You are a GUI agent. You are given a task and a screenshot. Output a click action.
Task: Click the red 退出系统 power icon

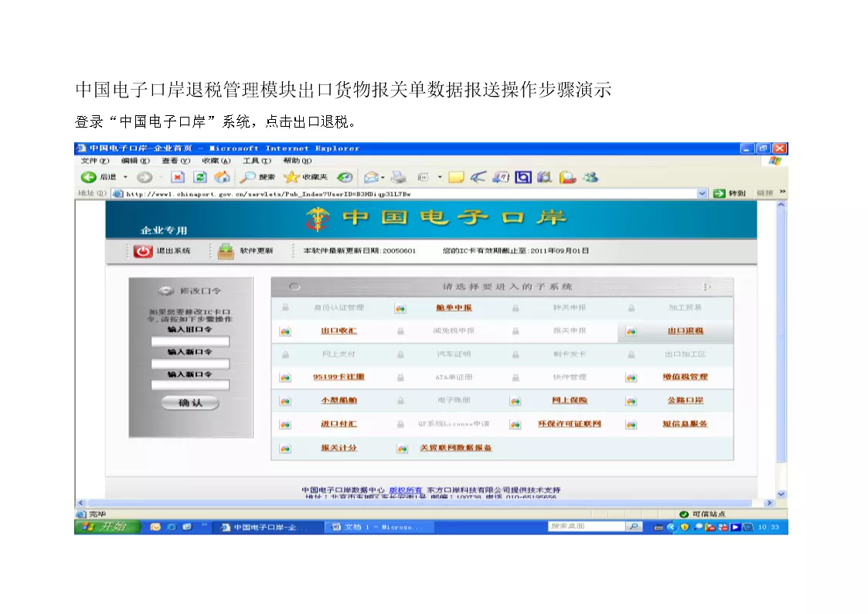(143, 251)
